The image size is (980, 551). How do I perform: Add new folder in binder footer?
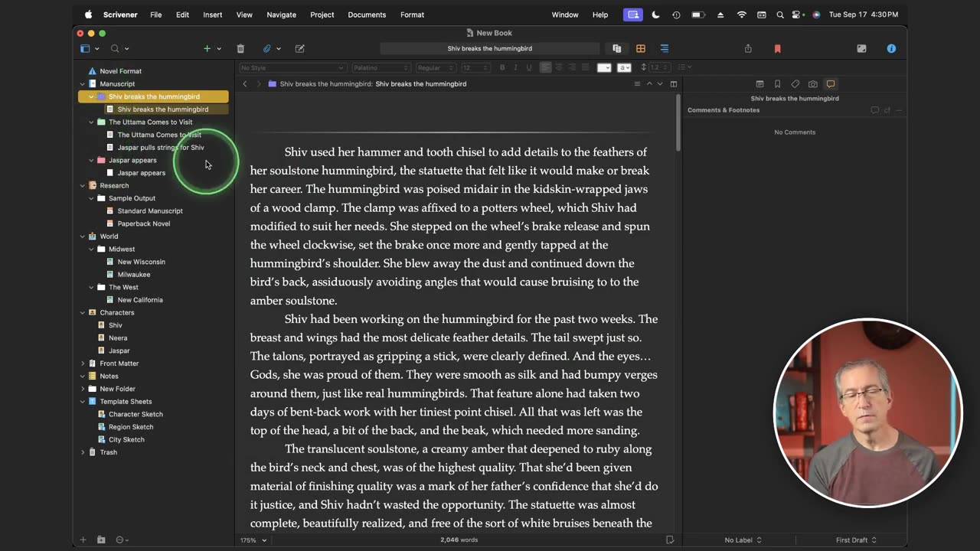point(101,540)
